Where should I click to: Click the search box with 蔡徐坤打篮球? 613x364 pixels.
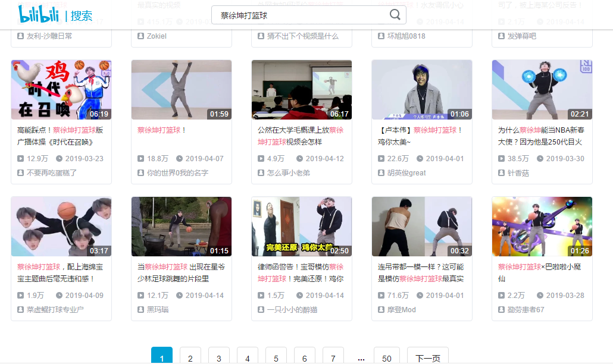click(308, 15)
